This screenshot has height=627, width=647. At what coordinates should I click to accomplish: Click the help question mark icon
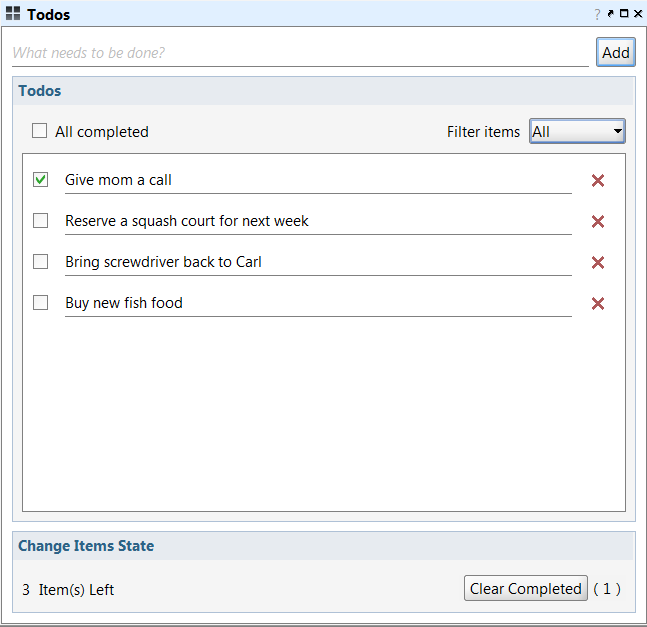[597, 15]
